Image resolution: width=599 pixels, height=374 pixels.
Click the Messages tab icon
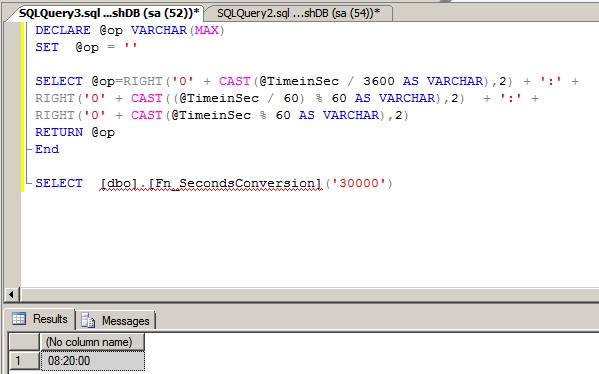(88, 320)
